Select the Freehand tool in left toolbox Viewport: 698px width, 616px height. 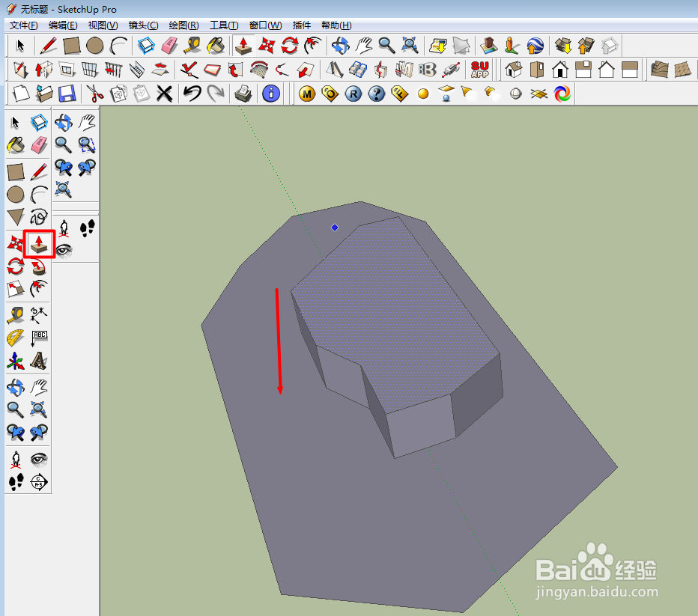pyautogui.click(x=39, y=217)
